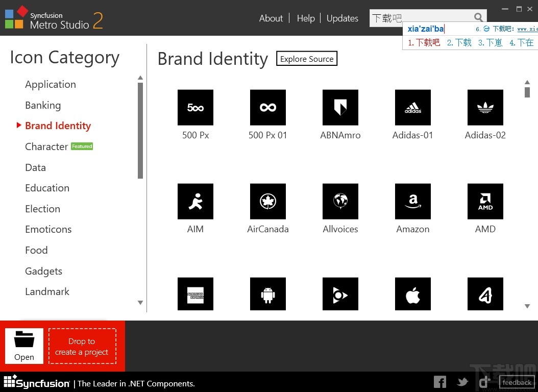The image size is (538, 392).
Task: Click the ABNAmro shield icon
Action: pos(340,108)
